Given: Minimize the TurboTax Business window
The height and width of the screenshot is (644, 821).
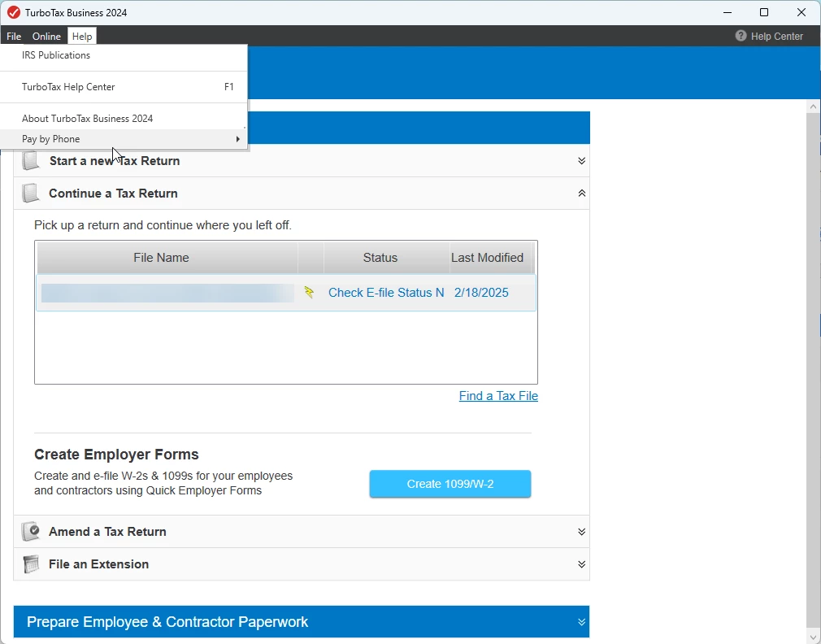Looking at the screenshot, I should pyautogui.click(x=727, y=12).
